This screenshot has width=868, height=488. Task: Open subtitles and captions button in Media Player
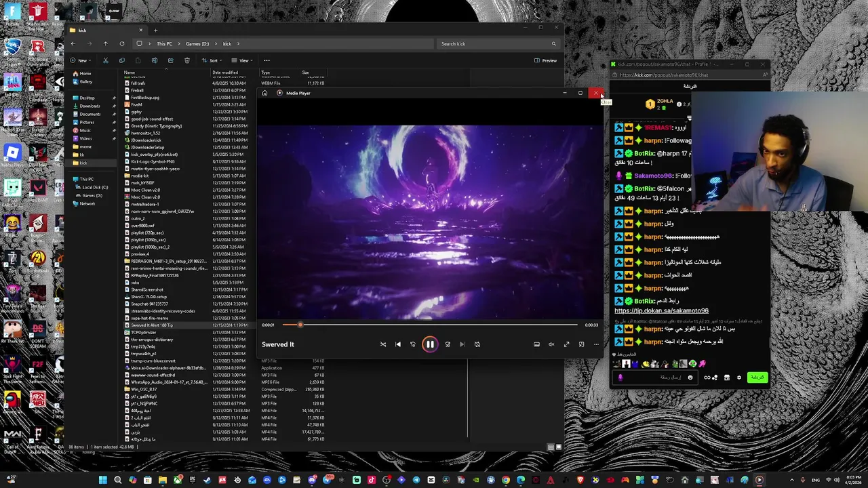[x=536, y=344]
